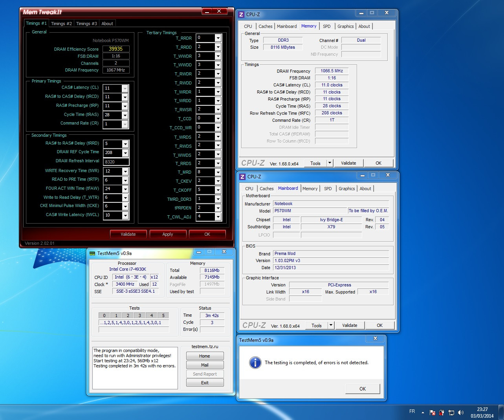The image size is (504, 420).
Task: Click OK in CPU-Z Mainboard window
Action: click(379, 325)
